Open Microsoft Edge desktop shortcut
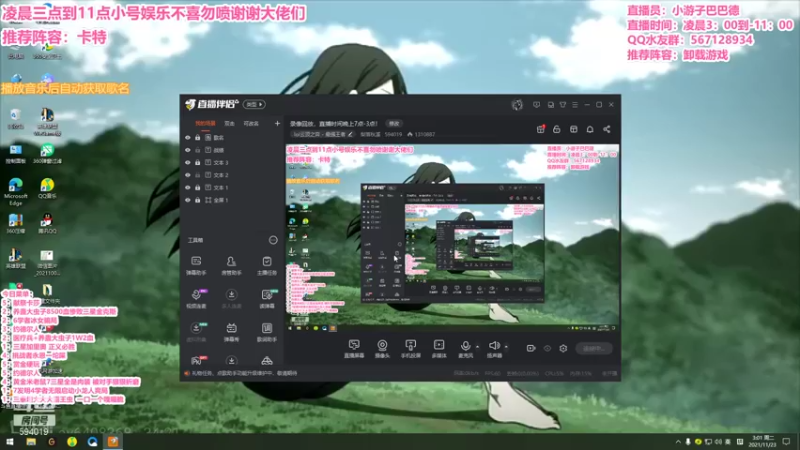Screen dimensions: 800x450 pyautogui.click(x=16, y=191)
